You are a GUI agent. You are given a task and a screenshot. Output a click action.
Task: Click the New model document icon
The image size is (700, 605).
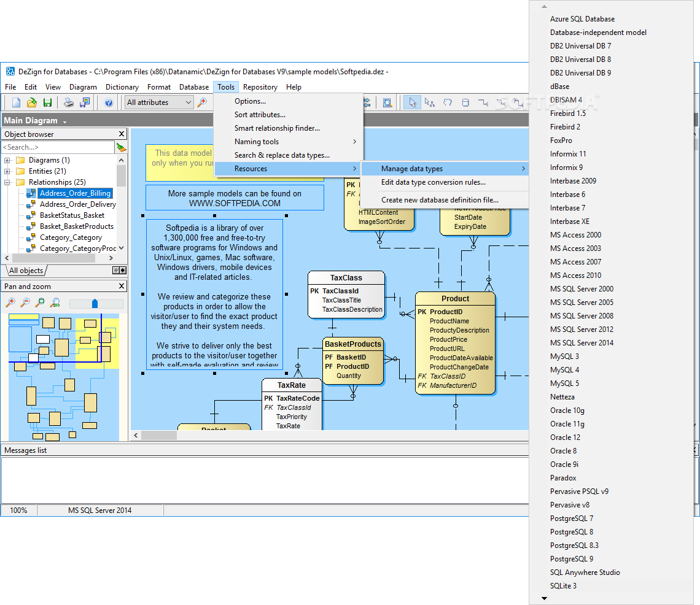pyautogui.click(x=16, y=102)
